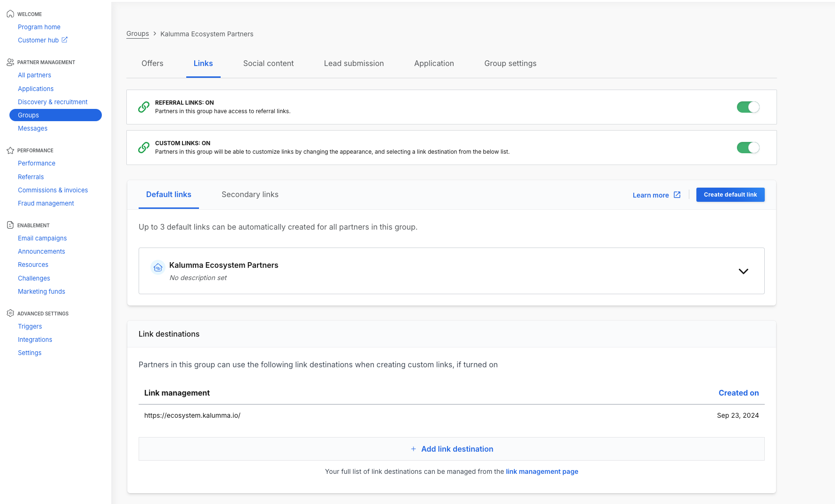Open the link management page link
This screenshot has width=835, height=504.
tap(542, 471)
